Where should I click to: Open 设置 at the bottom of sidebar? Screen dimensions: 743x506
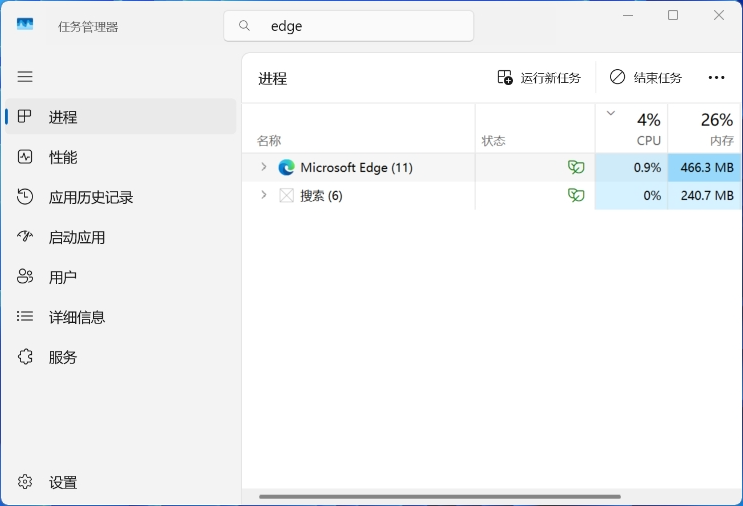coord(63,482)
